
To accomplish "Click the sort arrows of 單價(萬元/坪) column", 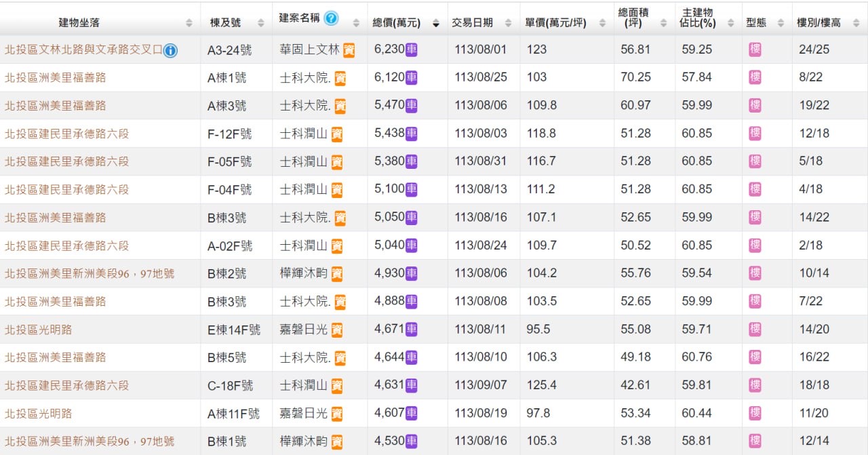I will point(601,24).
